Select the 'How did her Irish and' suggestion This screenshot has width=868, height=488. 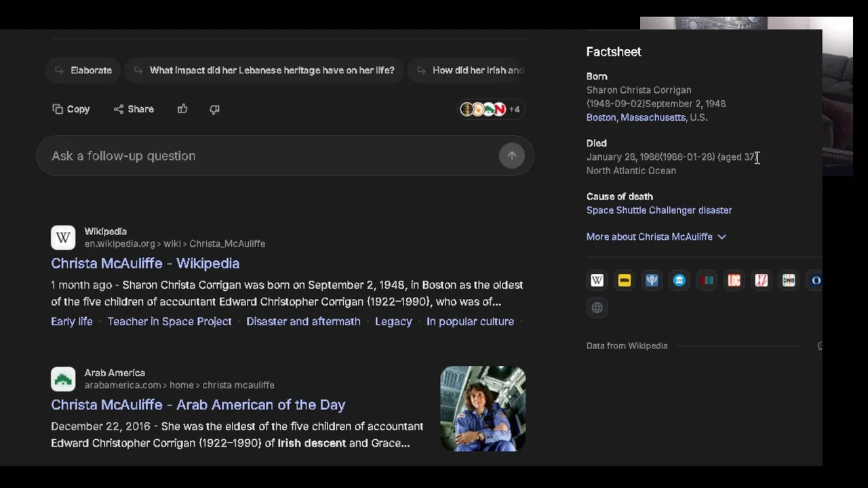pyautogui.click(x=468, y=70)
